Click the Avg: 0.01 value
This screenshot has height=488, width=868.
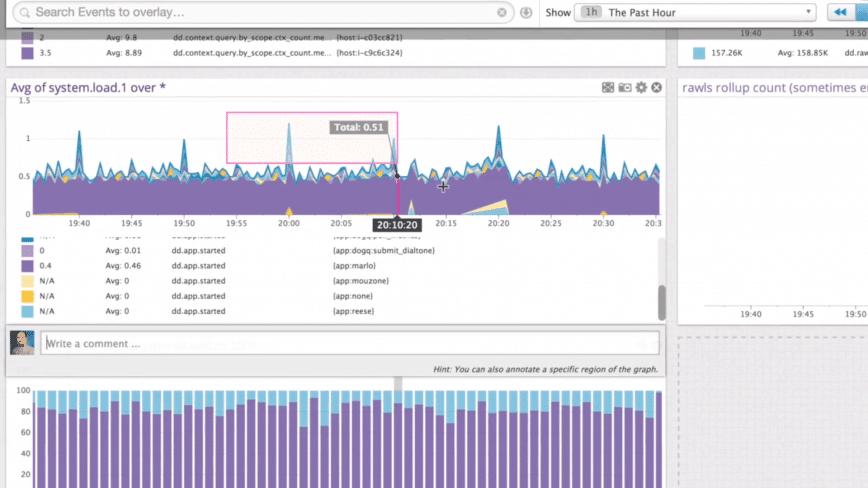pyautogui.click(x=123, y=251)
